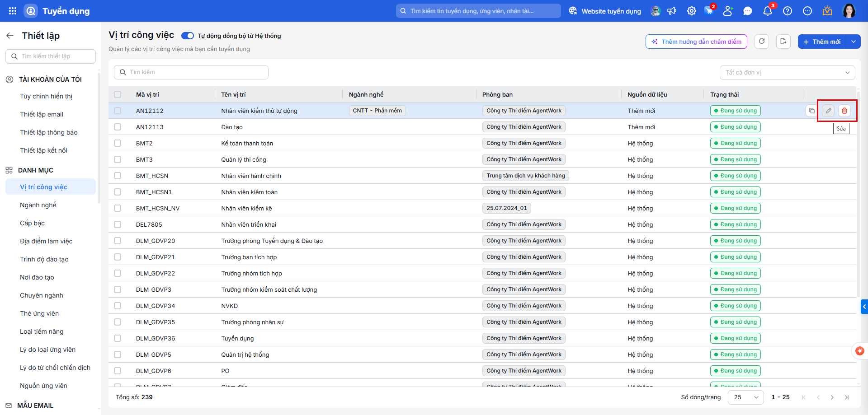
Task: Click the export file icon
Action: pos(783,42)
